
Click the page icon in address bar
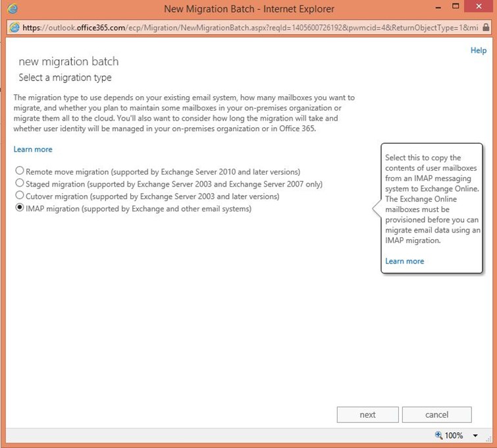(x=14, y=28)
